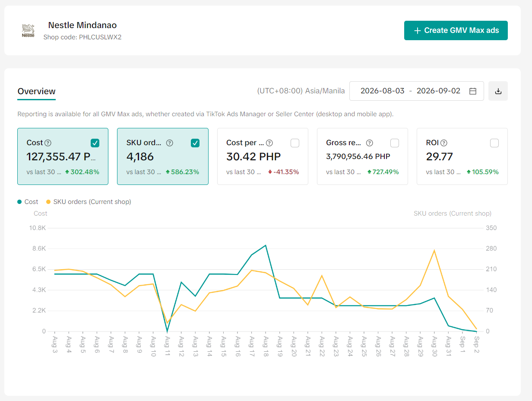The height and width of the screenshot is (401, 532).
Task: Click the 105.59% change indicator
Action: (x=482, y=172)
